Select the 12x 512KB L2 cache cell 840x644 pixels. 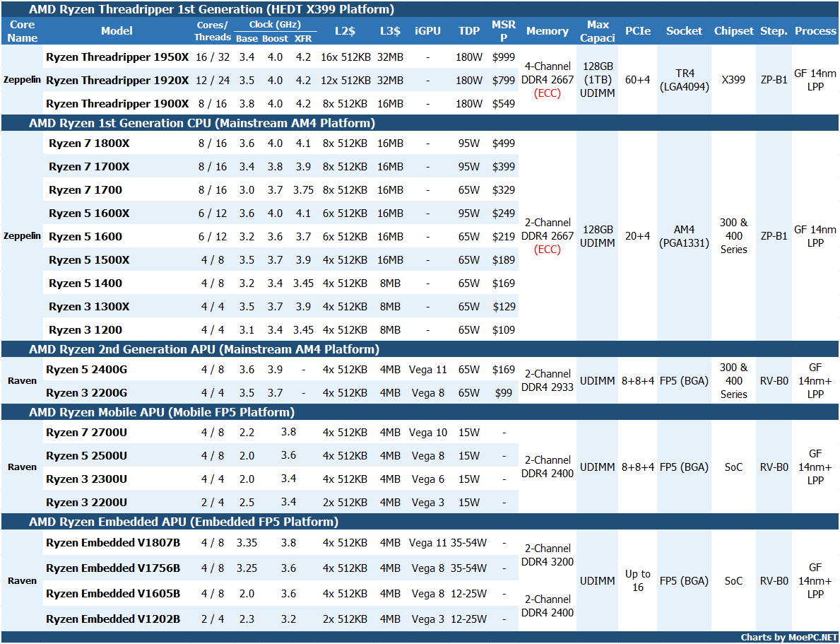pos(345,81)
